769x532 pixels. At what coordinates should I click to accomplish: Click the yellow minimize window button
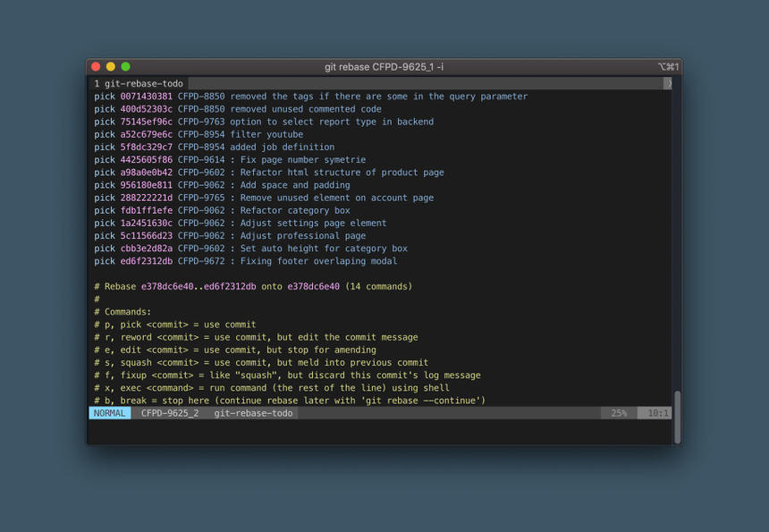pos(111,67)
